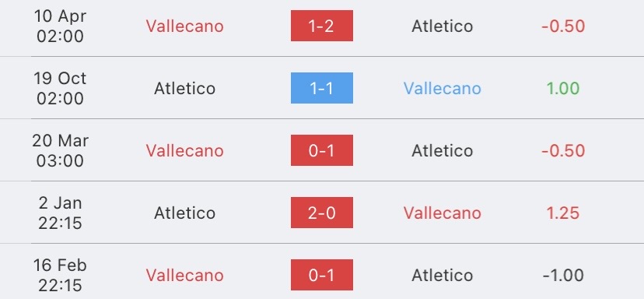
Task: Open Atletico home team on 19 Oct
Action: point(185,89)
